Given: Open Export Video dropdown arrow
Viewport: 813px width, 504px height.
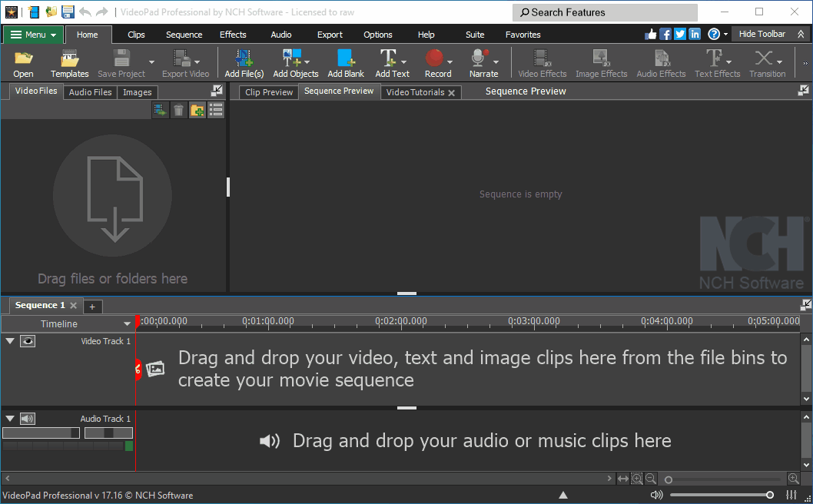Looking at the screenshot, I should (197, 62).
